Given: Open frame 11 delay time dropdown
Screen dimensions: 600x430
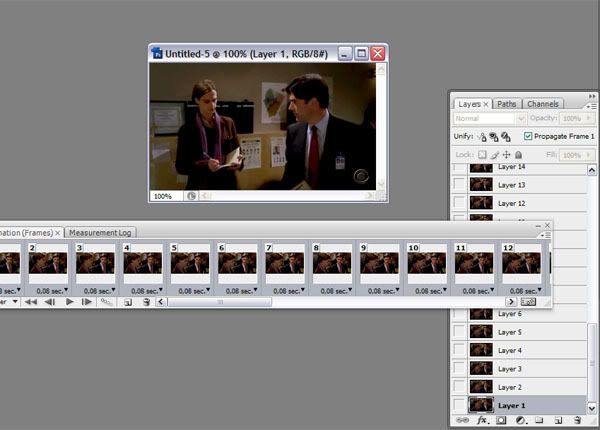Looking at the screenshot, I should pyautogui.click(x=478, y=291).
